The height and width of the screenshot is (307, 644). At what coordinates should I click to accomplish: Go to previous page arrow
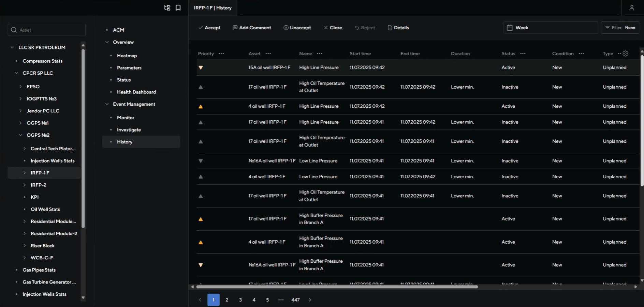[200, 300]
